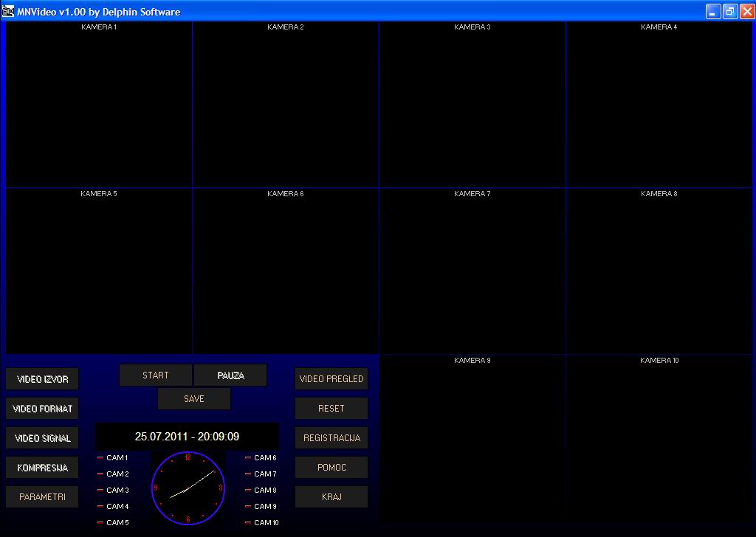Click the analog clock face
Viewport: 756px width, 537px height.
pyautogui.click(x=188, y=488)
